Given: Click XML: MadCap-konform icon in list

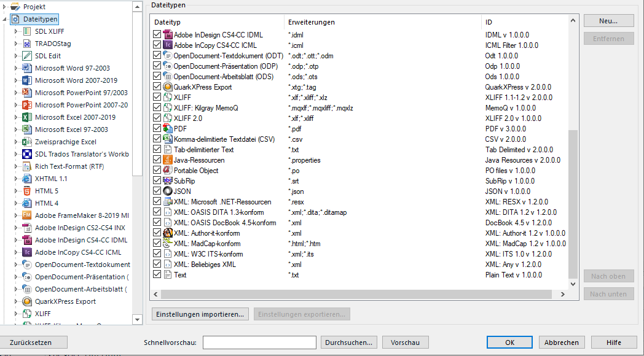Looking at the screenshot, I should (168, 243).
